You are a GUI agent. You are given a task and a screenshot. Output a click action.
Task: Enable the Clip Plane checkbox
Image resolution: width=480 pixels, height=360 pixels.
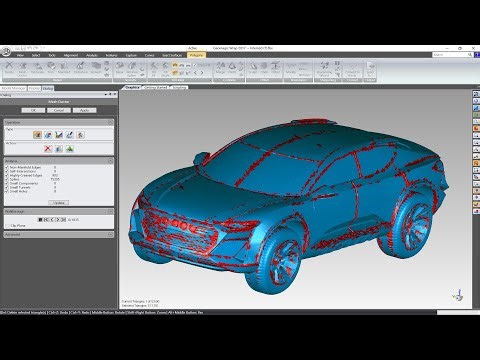click(x=7, y=226)
